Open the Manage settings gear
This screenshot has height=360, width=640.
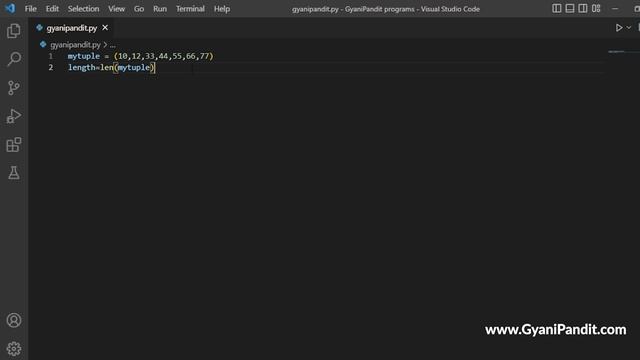pyautogui.click(x=13, y=349)
